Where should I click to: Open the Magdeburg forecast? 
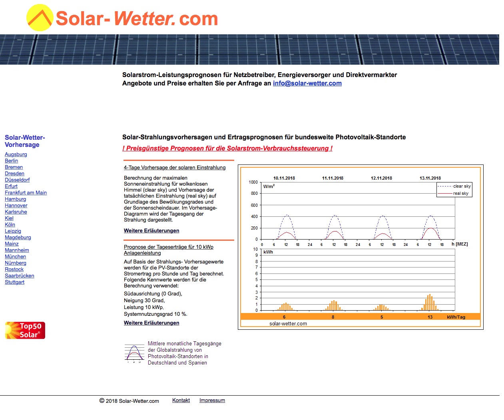click(18, 237)
